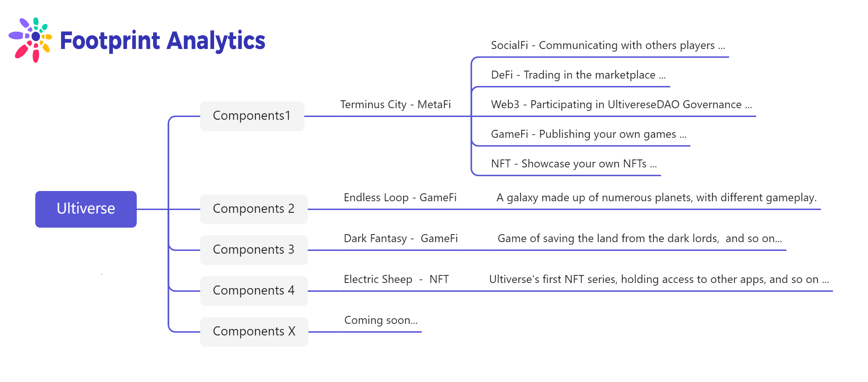Click the Terminus City - MetaFi branch

tap(395, 105)
